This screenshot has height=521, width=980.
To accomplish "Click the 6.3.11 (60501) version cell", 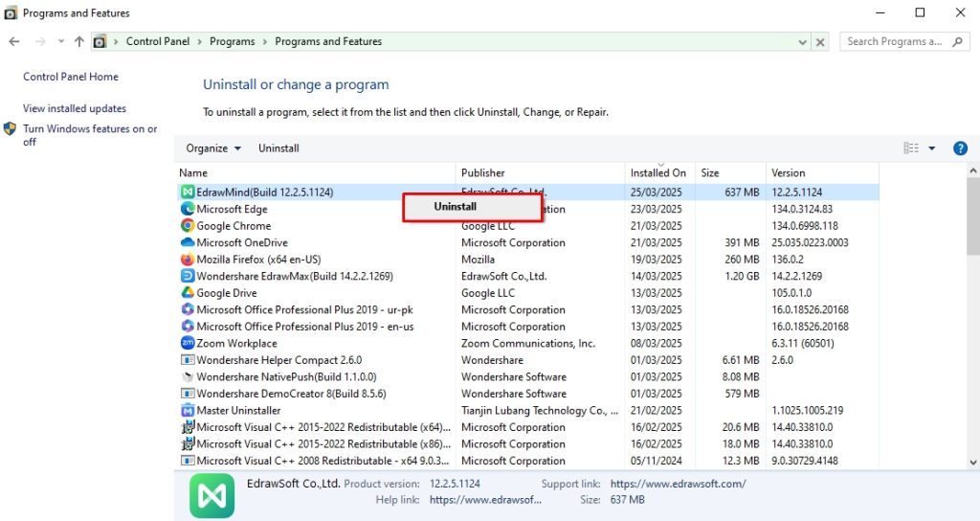I will click(x=803, y=344).
